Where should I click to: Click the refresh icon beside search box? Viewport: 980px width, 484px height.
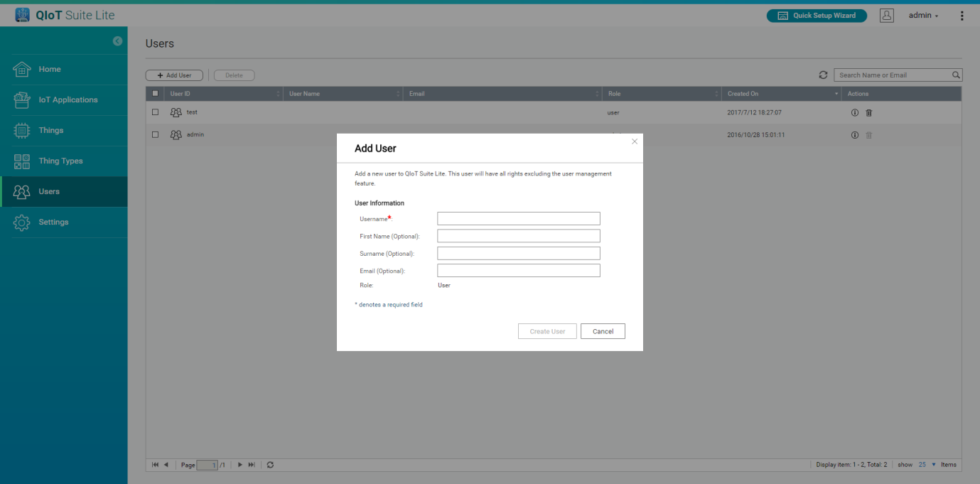tap(823, 75)
